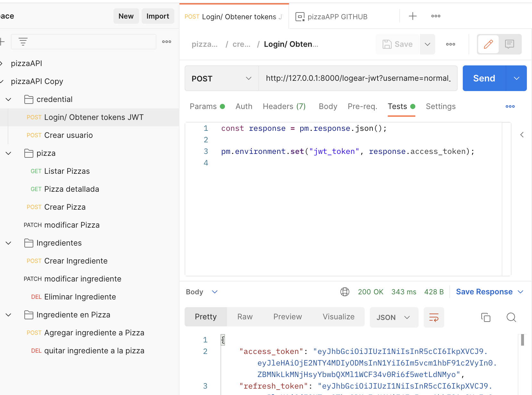Click the globe network info icon
The height and width of the screenshot is (395, 532).
click(345, 292)
